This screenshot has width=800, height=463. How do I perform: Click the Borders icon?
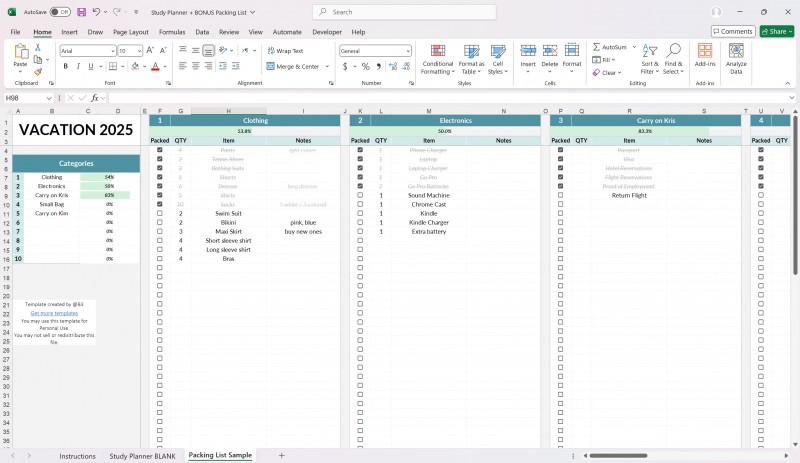pos(113,66)
